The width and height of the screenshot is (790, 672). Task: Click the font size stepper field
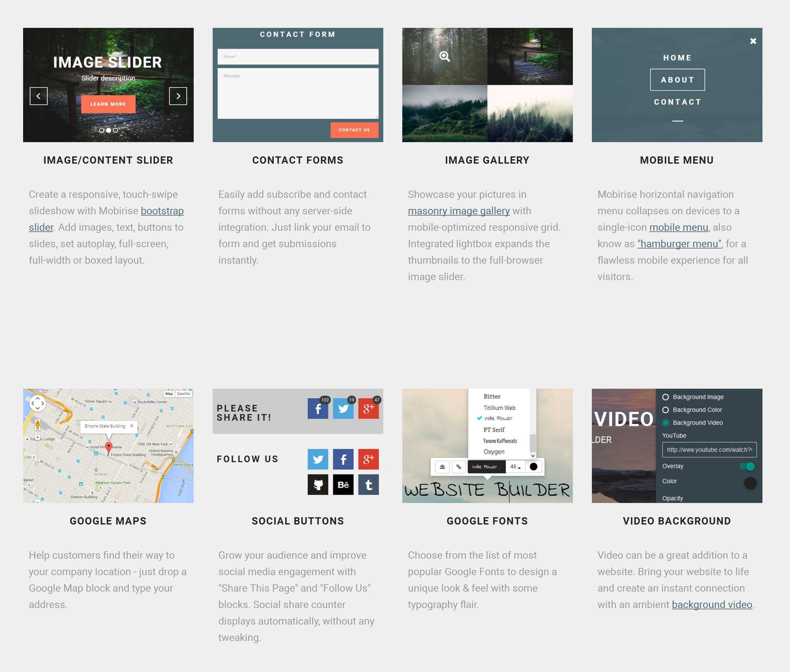(x=513, y=466)
